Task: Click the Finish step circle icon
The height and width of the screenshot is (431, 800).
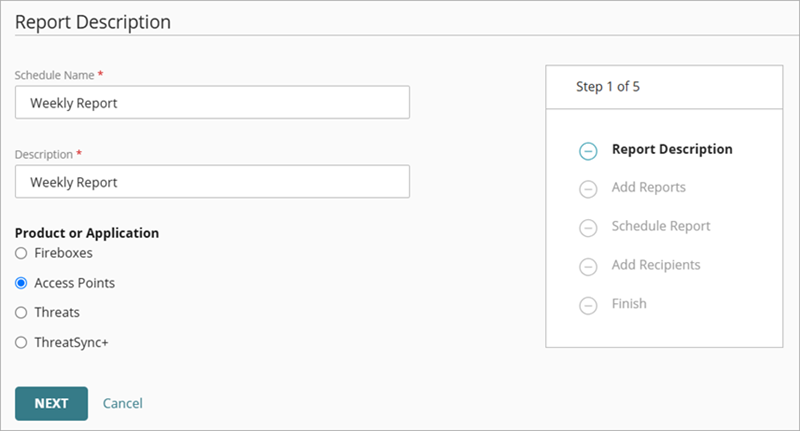Action: pyautogui.click(x=588, y=305)
